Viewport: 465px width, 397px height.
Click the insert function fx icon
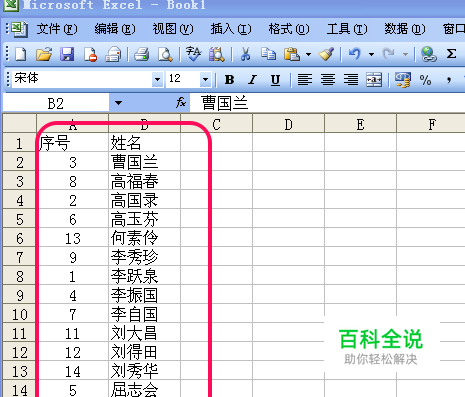[x=181, y=103]
